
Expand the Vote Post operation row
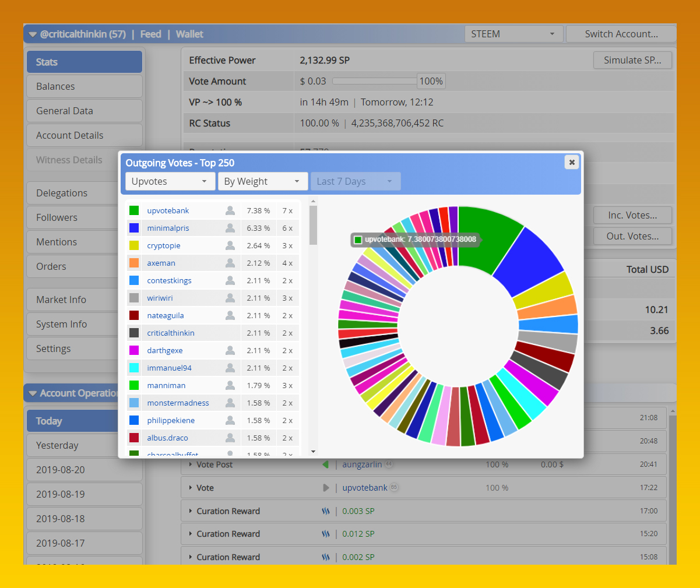click(191, 464)
